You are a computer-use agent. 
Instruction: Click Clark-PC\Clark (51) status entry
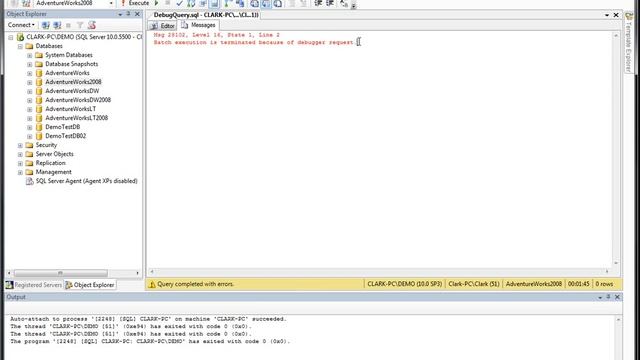point(474,284)
